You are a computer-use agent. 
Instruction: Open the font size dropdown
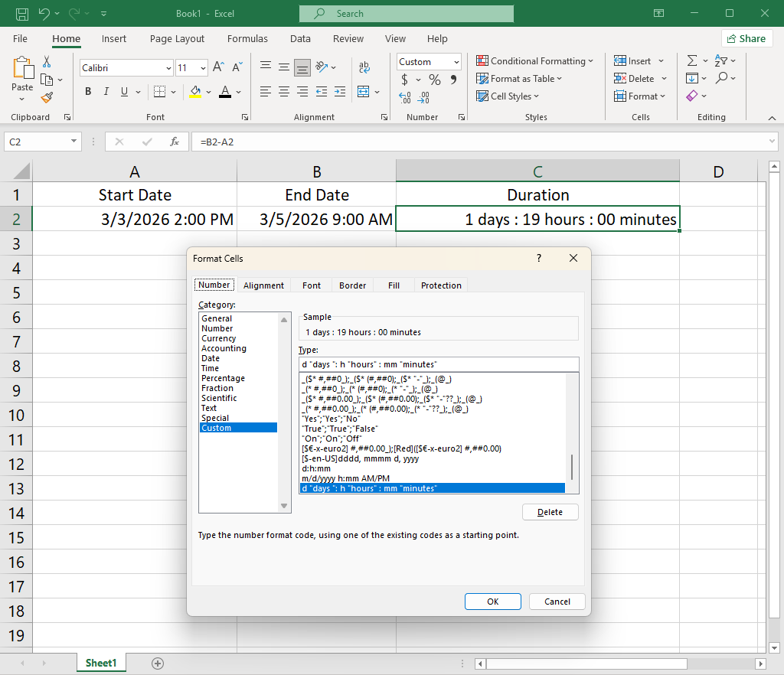coord(203,68)
